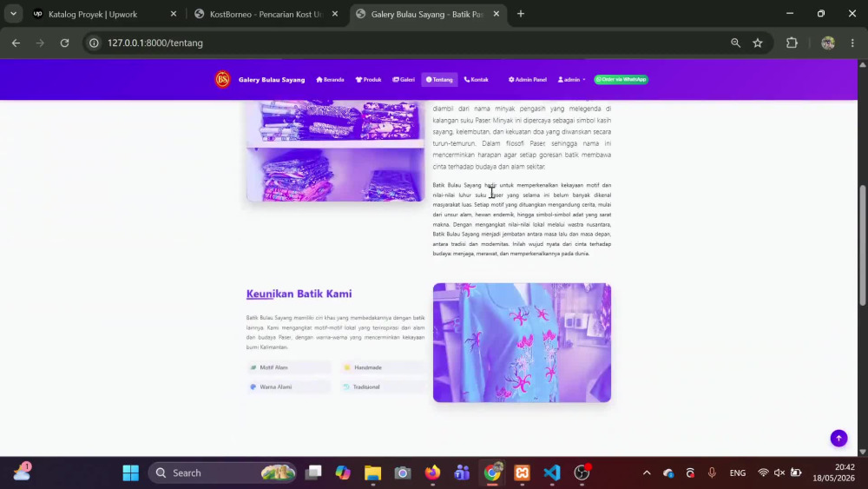Open Visual Studio Code from the taskbar
The width and height of the screenshot is (868, 489).
552,472
